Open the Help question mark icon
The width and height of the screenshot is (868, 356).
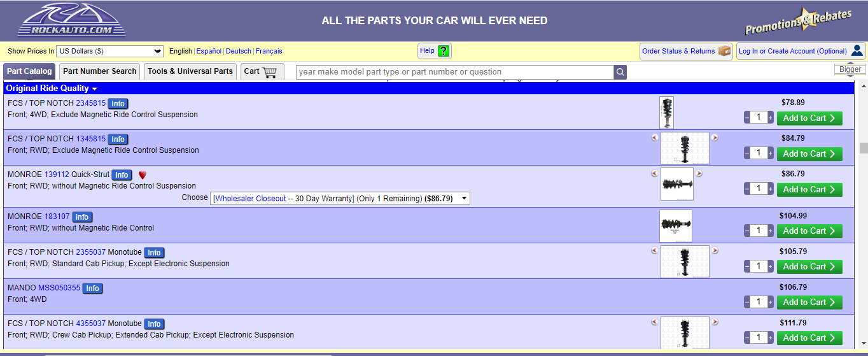point(444,51)
